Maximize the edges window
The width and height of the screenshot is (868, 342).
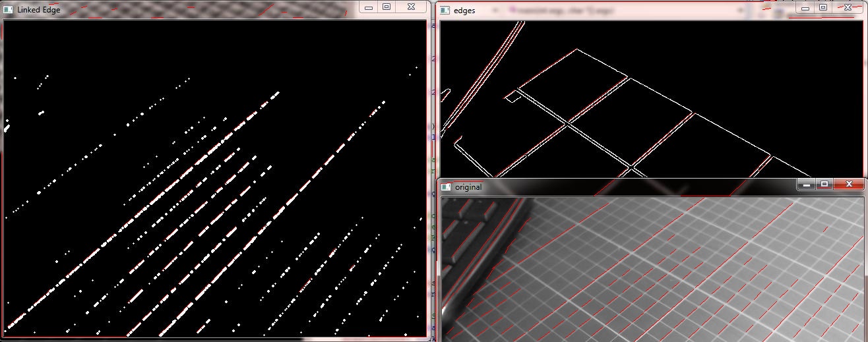click(822, 8)
